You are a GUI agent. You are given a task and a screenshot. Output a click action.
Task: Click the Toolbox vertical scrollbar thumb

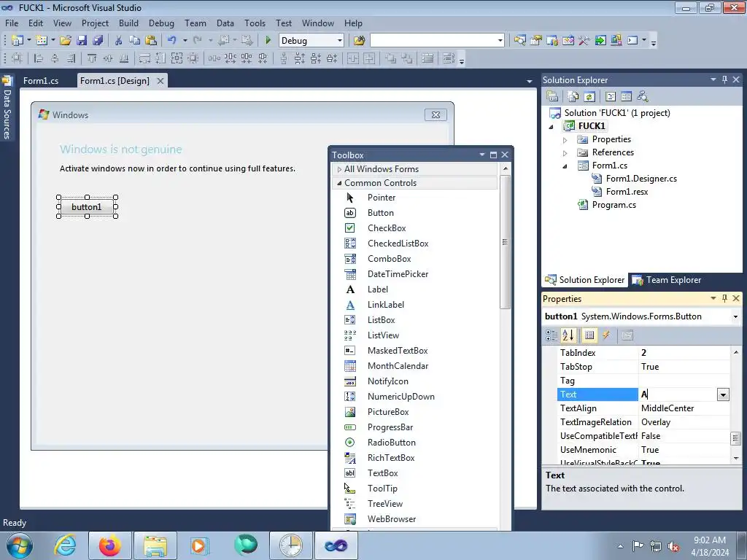[x=505, y=242]
